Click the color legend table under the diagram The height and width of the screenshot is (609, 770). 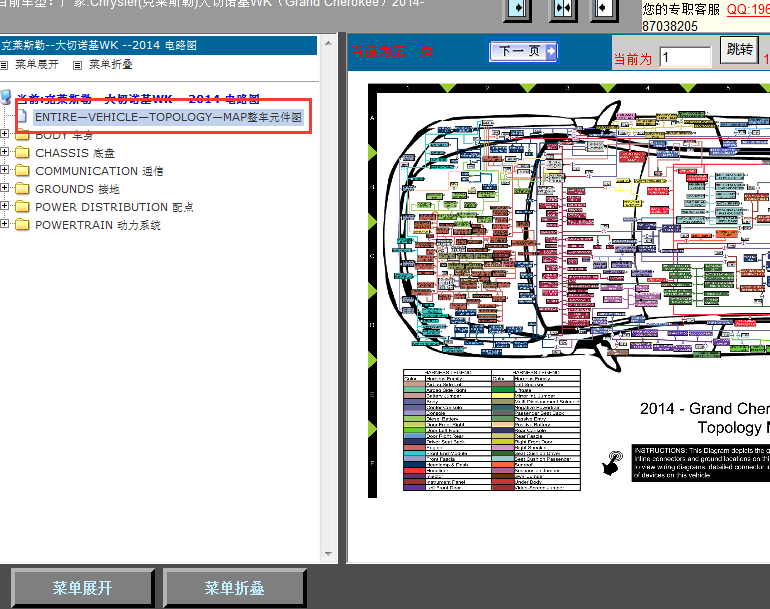pyautogui.click(x=492, y=430)
